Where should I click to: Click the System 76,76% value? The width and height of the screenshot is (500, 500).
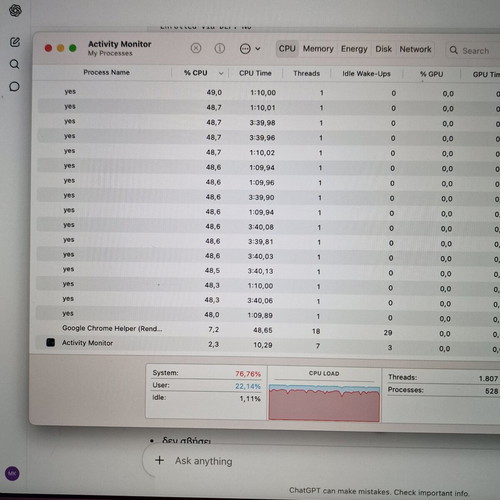click(x=248, y=374)
